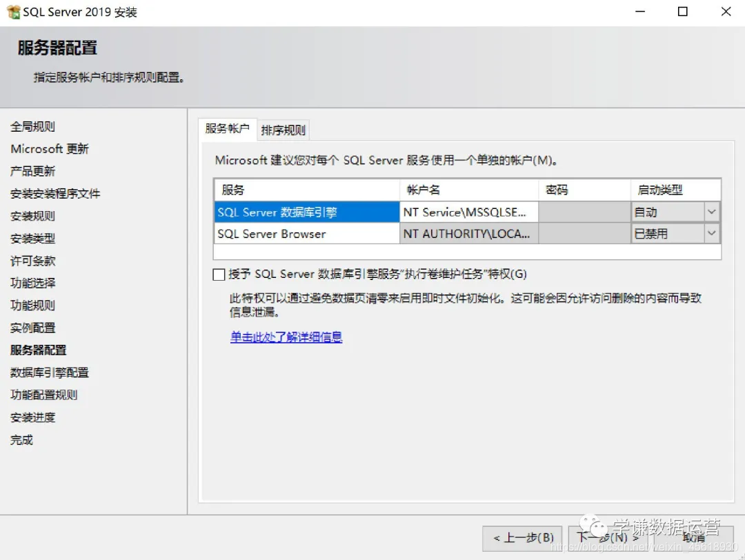Click the 密码 column header
The width and height of the screenshot is (745, 560).
pyautogui.click(x=584, y=190)
